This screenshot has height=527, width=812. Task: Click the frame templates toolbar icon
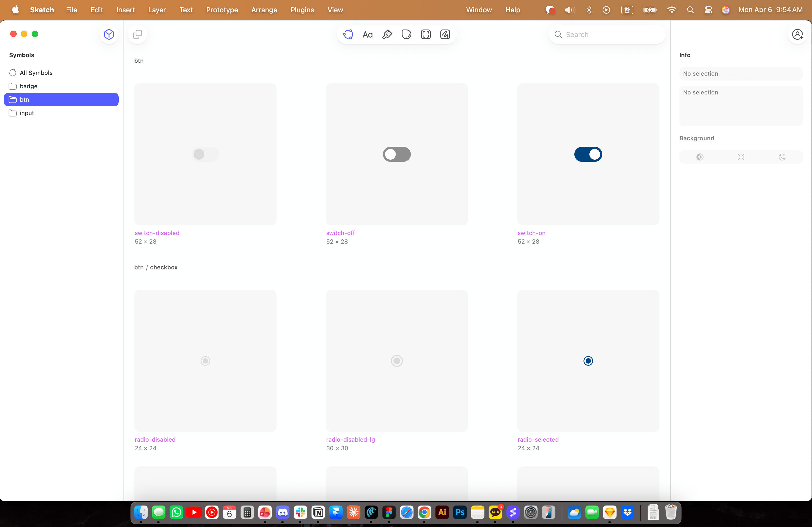(x=426, y=34)
